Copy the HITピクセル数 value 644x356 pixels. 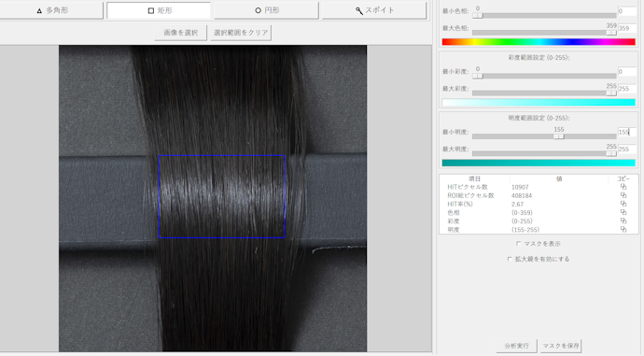(623, 187)
